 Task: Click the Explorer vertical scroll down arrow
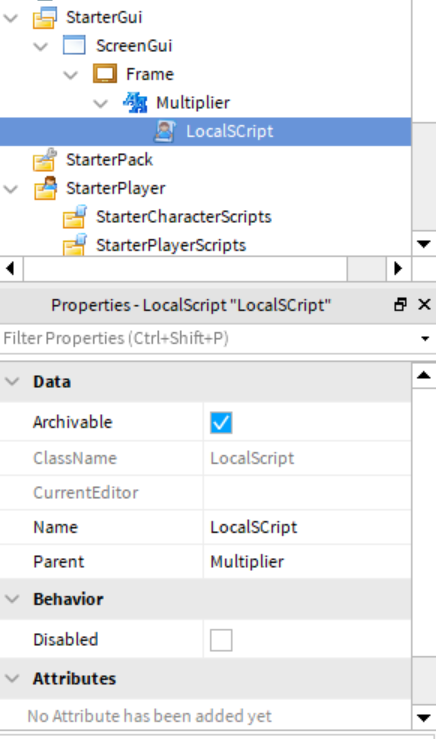click(424, 244)
